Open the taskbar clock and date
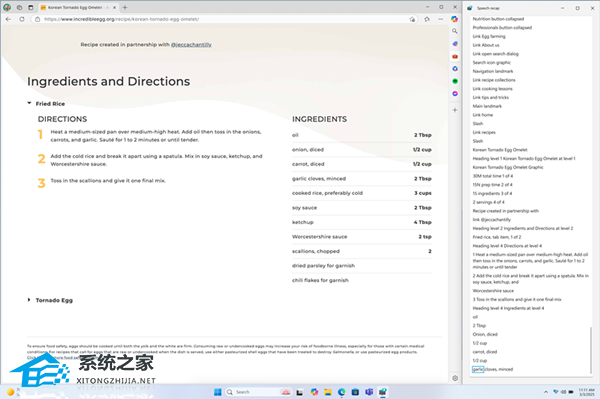Image resolution: width=600 pixels, height=399 pixels. 587,392
